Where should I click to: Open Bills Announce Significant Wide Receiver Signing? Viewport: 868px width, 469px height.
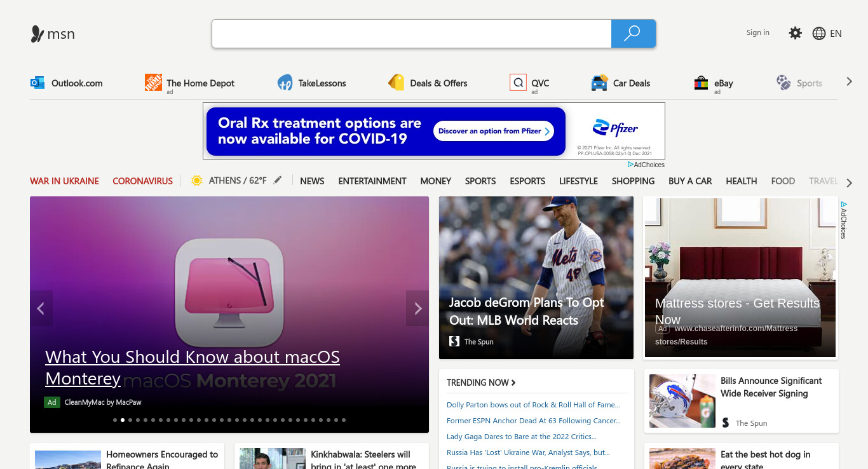point(771,387)
